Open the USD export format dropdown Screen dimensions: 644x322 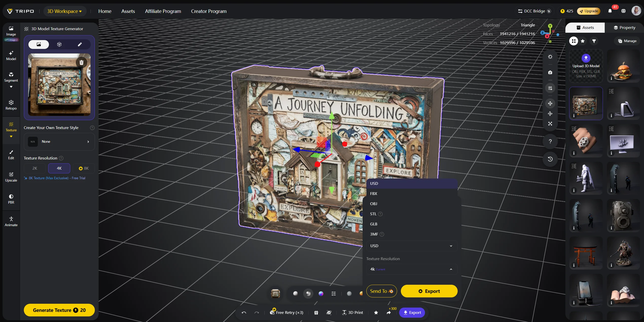point(412,246)
